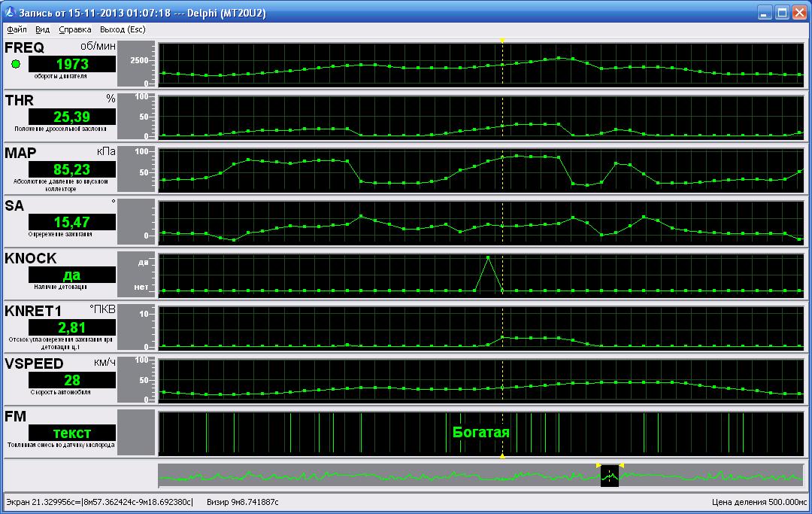
Task: Click the кПа unit label
Action: click(x=106, y=152)
